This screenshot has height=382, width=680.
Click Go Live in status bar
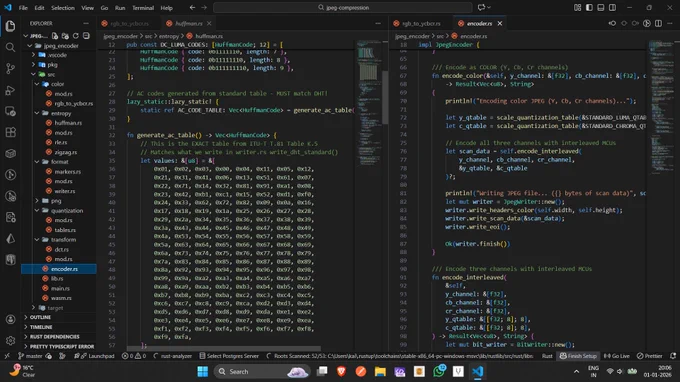pyautogui.click(x=616, y=356)
